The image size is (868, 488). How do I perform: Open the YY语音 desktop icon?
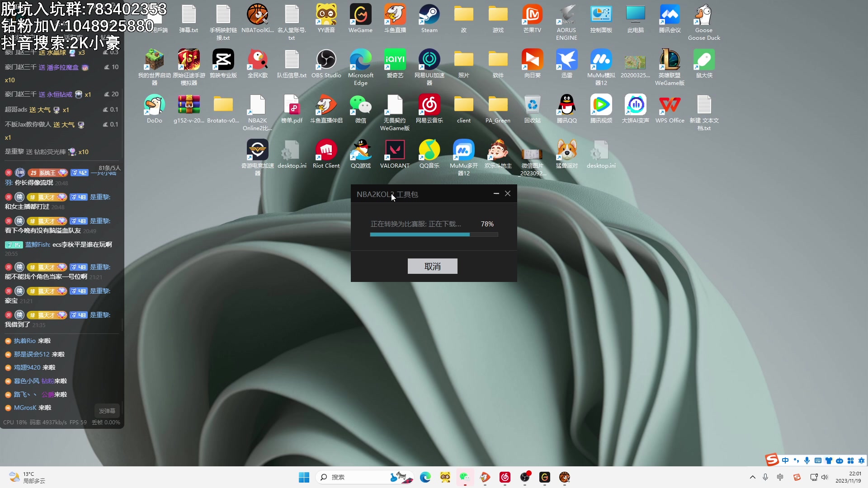(x=326, y=19)
